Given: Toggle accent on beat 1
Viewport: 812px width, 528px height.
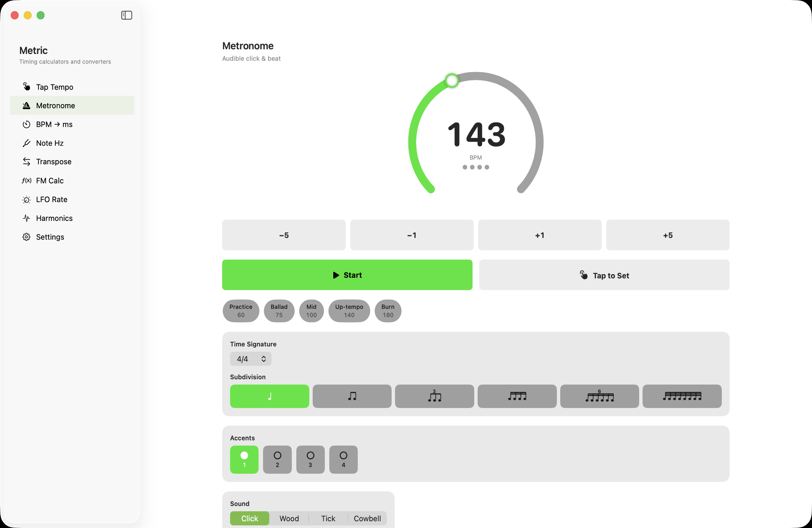Looking at the screenshot, I should pos(244,459).
